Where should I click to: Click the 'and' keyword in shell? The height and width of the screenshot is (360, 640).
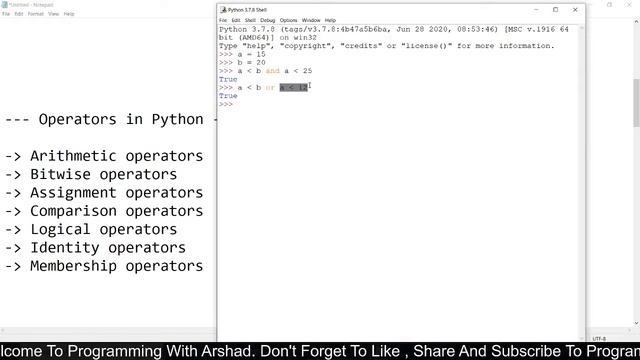click(273, 71)
